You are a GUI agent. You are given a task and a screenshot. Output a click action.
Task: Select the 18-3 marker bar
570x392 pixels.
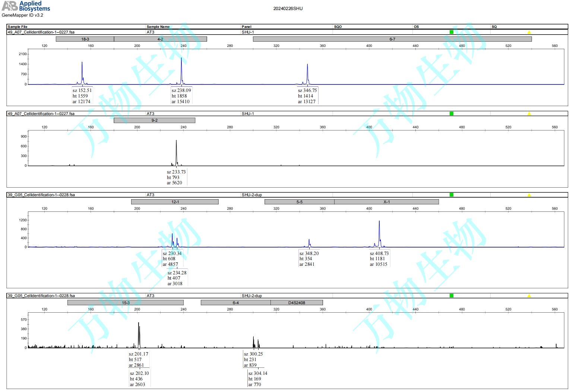click(x=85, y=39)
